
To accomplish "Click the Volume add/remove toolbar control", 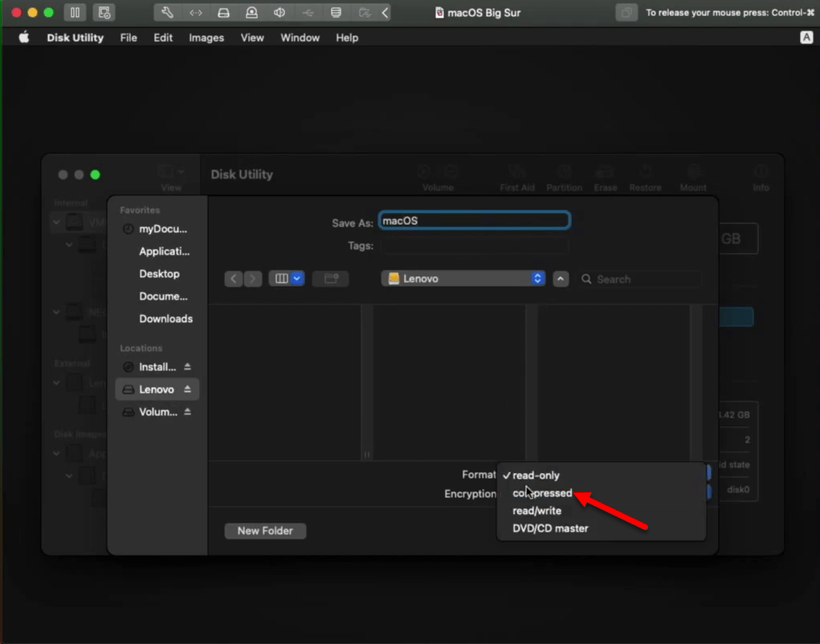I will tap(438, 177).
